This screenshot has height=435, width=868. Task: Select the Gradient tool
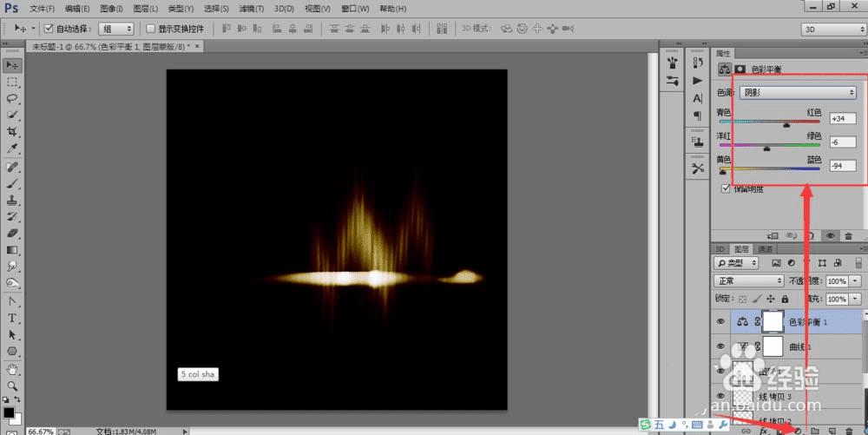point(11,250)
